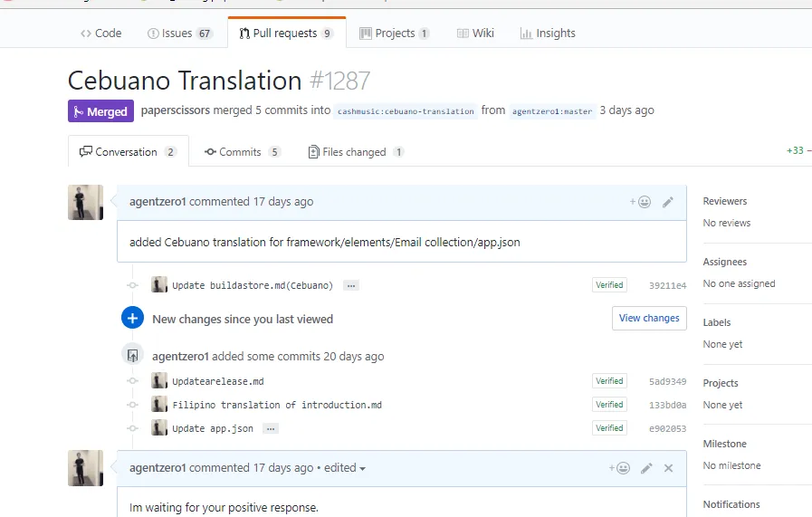Delete second comment with X icon
The image size is (812, 517).
coord(669,468)
